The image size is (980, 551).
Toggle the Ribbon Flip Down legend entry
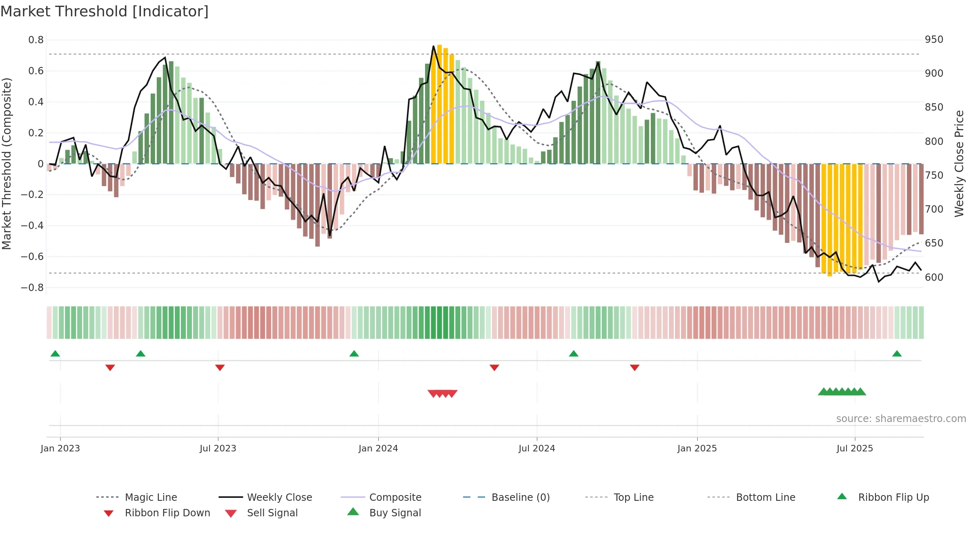157,513
